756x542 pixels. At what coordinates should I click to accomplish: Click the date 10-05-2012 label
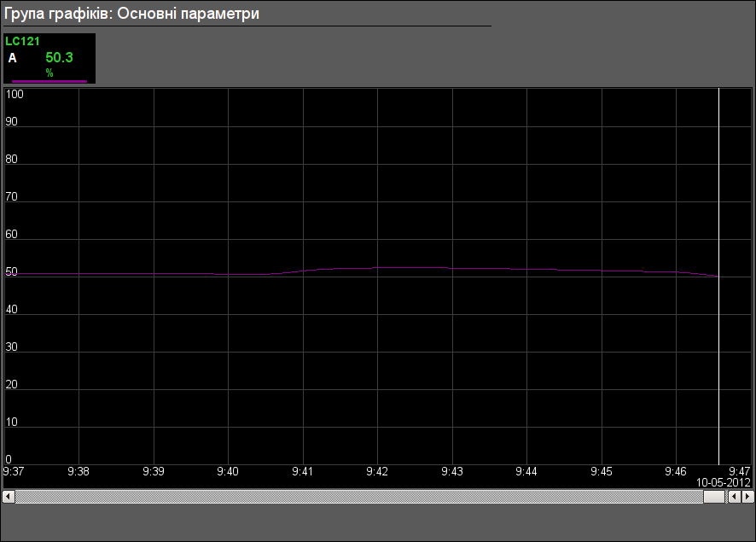coord(724,482)
